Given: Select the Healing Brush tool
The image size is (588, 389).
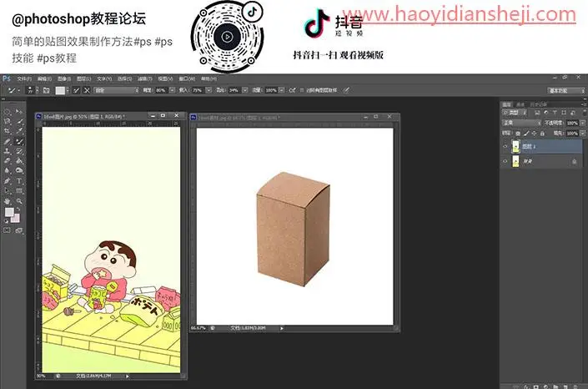Looking at the screenshot, I should (x=7, y=141).
